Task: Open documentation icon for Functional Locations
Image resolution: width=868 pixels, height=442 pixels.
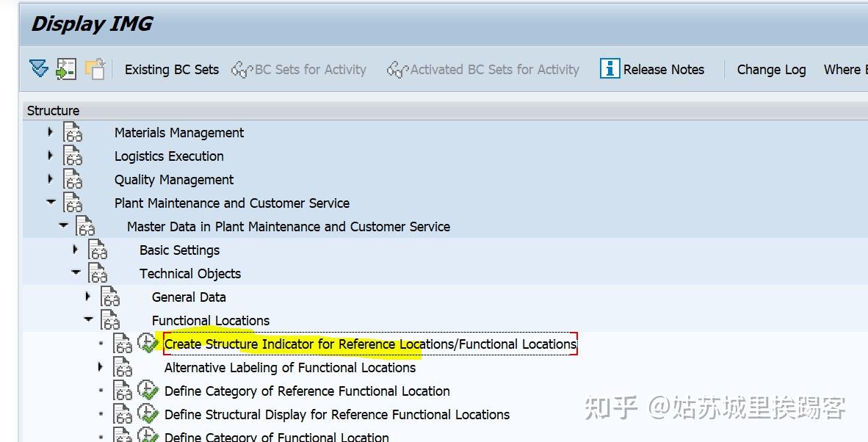Action: coord(109,319)
